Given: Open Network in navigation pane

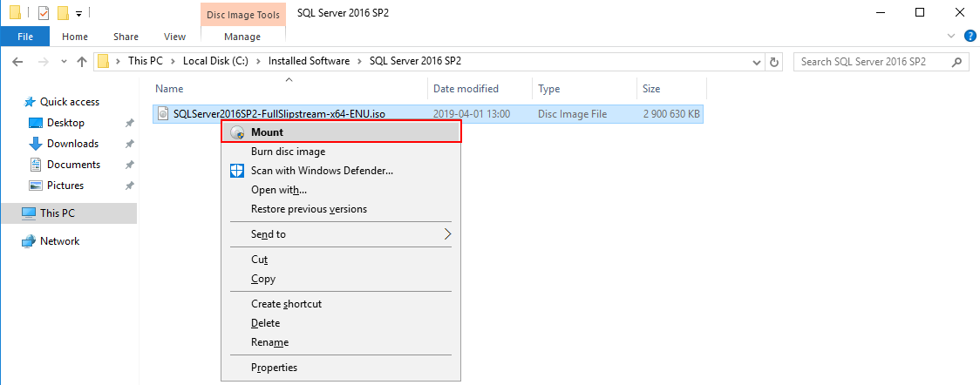Looking at the screenshot, I should 59,241.
